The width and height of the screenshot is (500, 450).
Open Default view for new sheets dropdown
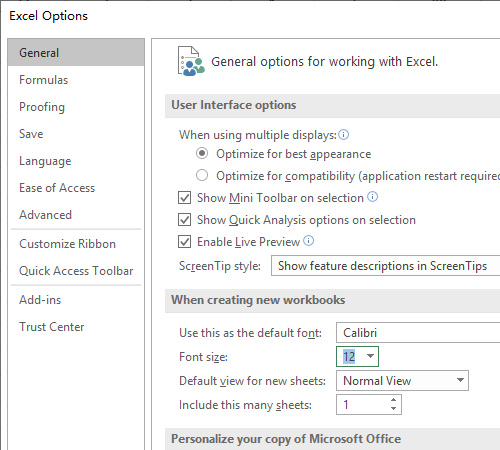coord(402,381)
